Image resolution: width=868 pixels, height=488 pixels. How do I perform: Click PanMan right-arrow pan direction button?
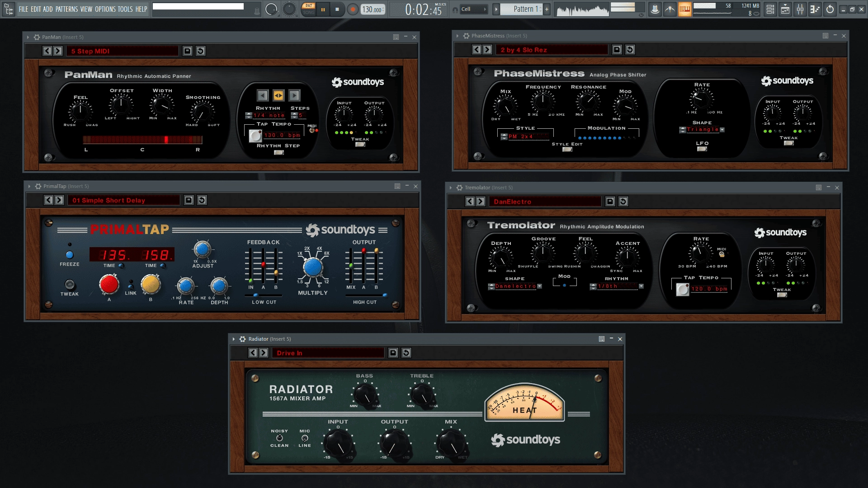pyautogui.click(x=294, y=95)
